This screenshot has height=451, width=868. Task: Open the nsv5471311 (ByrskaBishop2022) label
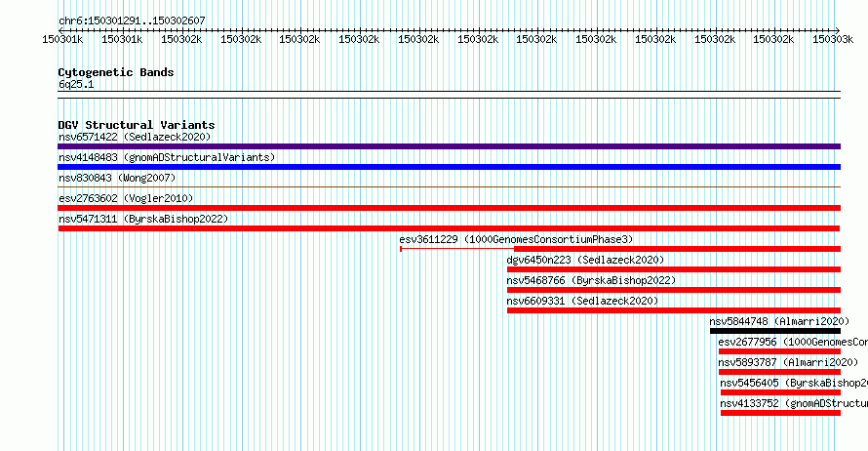(143, 219)
